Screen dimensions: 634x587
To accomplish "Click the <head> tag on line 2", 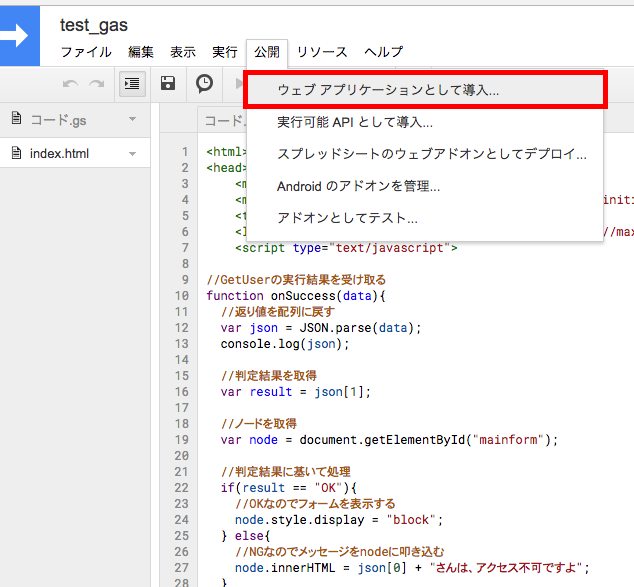I will pos(226,168).
